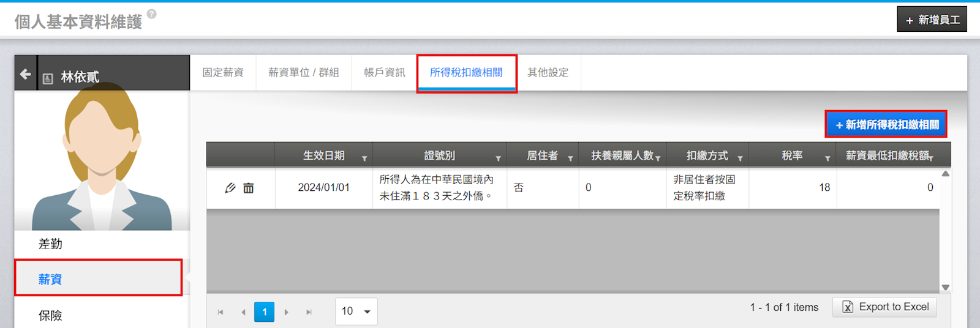Go to first page of the grid

[221, 312]
